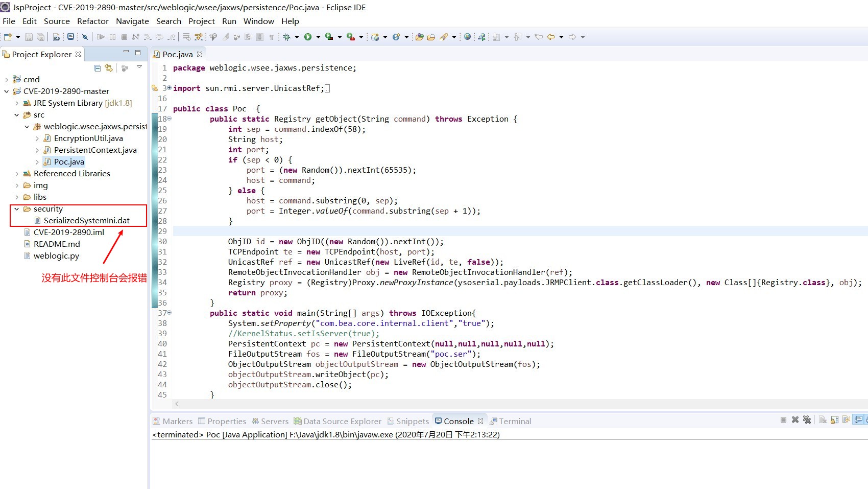Viewport: 868px width, 489px height.
Task: Open the File menu
Action: click(x=9, y=21)
